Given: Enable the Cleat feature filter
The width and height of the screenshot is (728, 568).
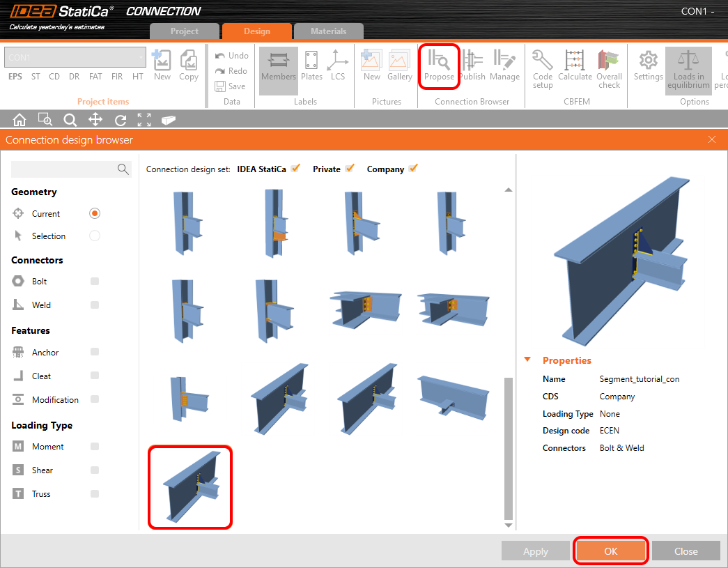Looking at the screenshot, I should (95, 376).
